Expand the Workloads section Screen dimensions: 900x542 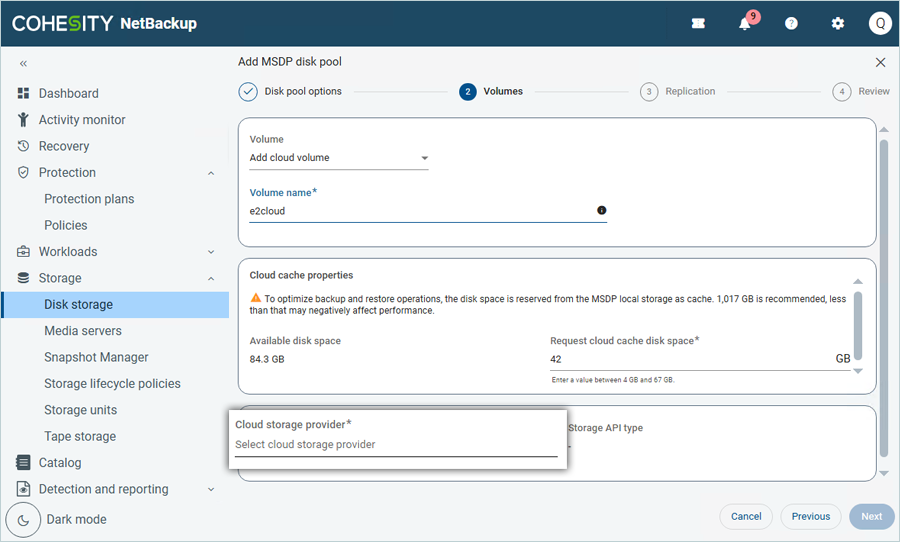[211, 252]
